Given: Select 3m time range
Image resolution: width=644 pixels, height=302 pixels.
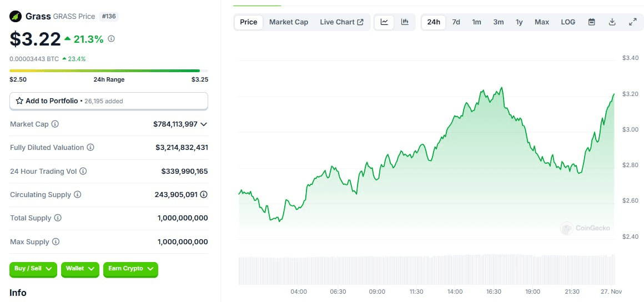Looking at the screenshot, I should 499,22.
